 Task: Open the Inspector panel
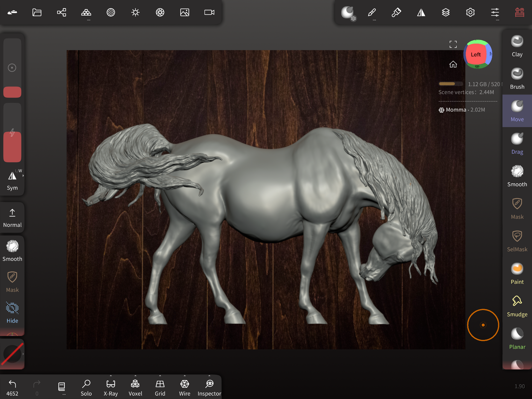click(x=209, y=387)
